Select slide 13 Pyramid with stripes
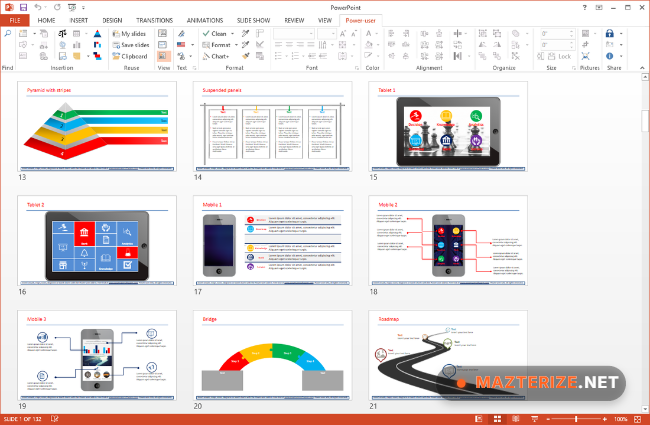Viewport: 650px width, 425px height. 97,126
